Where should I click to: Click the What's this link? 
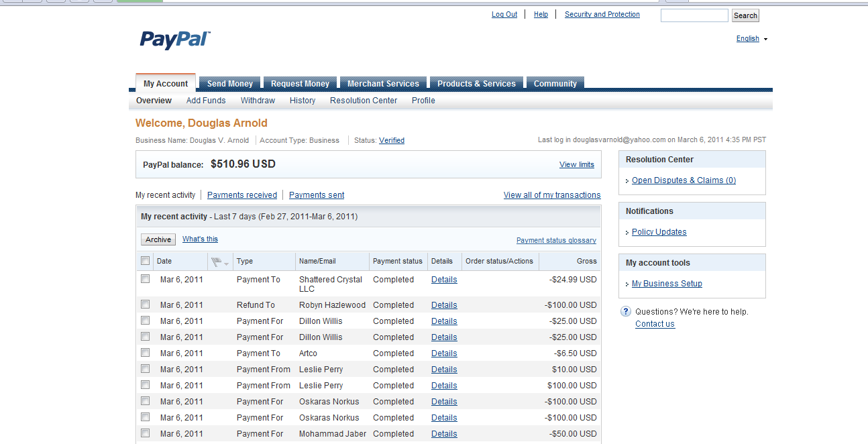coord(200,239)
